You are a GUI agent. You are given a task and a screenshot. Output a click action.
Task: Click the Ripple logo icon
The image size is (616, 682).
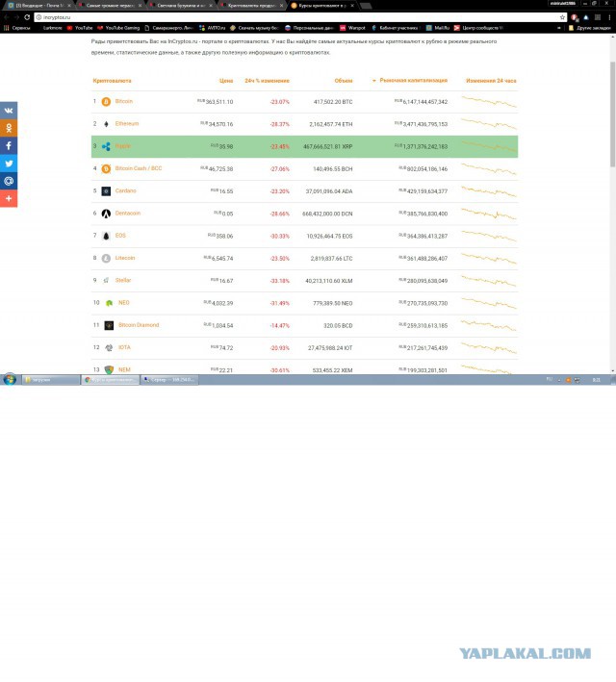[x=106, y=146]
